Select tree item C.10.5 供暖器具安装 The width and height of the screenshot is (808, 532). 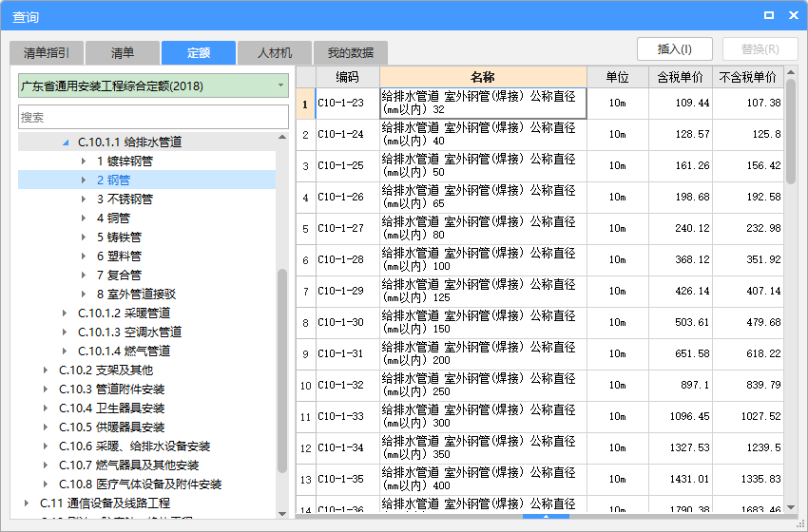(112, 427)
